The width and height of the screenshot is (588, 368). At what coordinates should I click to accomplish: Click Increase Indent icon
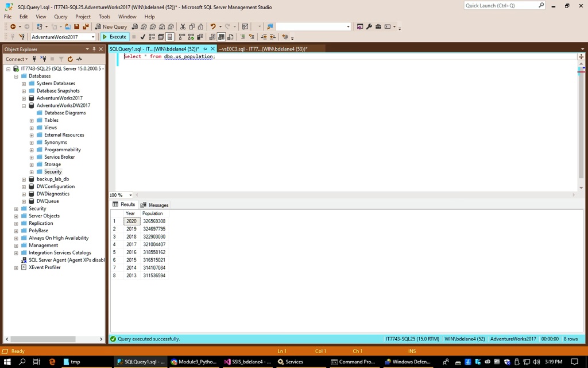click(273, 37)
